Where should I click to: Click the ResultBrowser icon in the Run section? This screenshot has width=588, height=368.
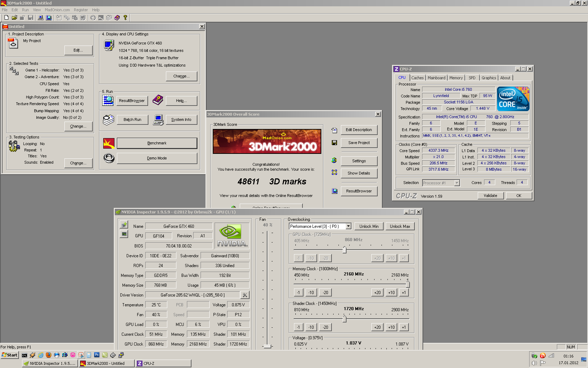[108, 100]
